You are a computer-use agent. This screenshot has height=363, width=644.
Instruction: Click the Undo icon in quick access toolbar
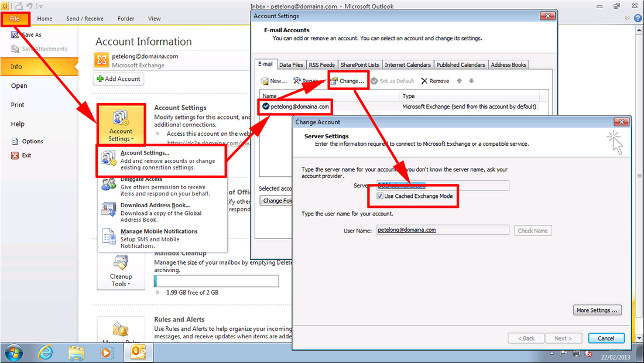(x=29, y=6)
